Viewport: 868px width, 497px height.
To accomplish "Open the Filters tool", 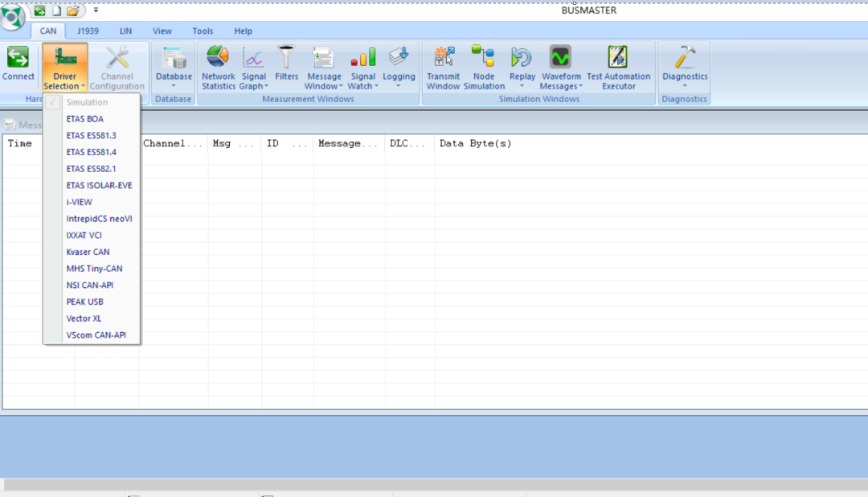I will click(286, 64).
